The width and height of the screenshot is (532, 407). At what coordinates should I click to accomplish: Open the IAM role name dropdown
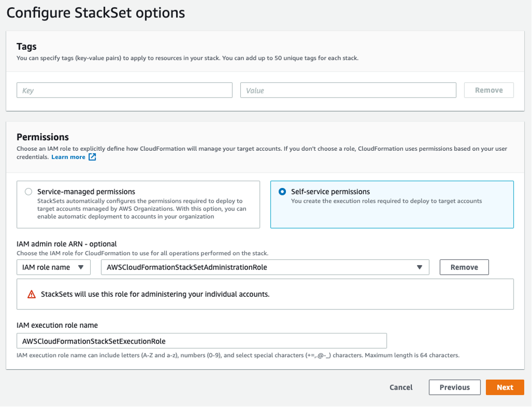[x=53, y=267]
